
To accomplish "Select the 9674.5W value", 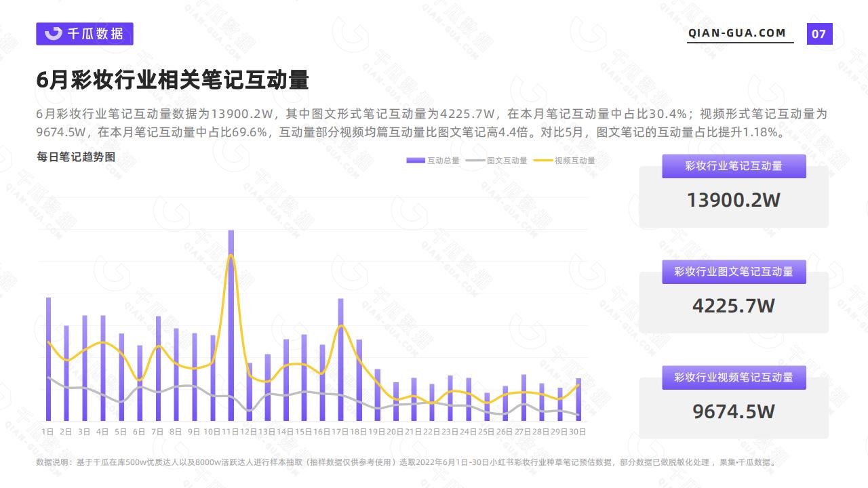I will click(734, 412).
